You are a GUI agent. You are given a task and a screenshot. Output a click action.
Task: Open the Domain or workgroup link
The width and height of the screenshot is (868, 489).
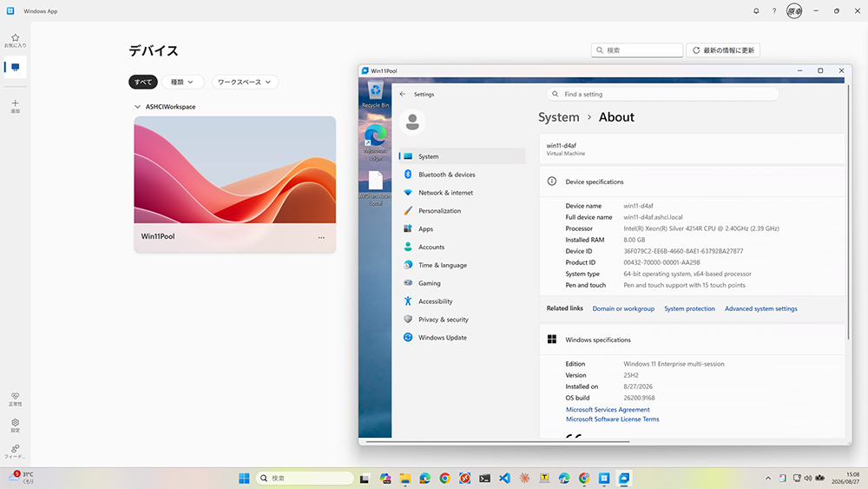coord(623,309)
